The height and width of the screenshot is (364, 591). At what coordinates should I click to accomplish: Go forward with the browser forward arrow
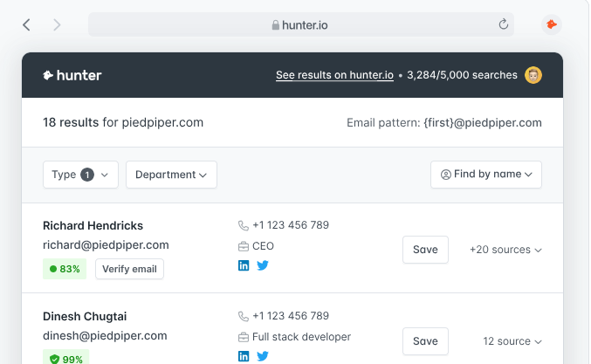pyautogui.click(x=57, y=24)
